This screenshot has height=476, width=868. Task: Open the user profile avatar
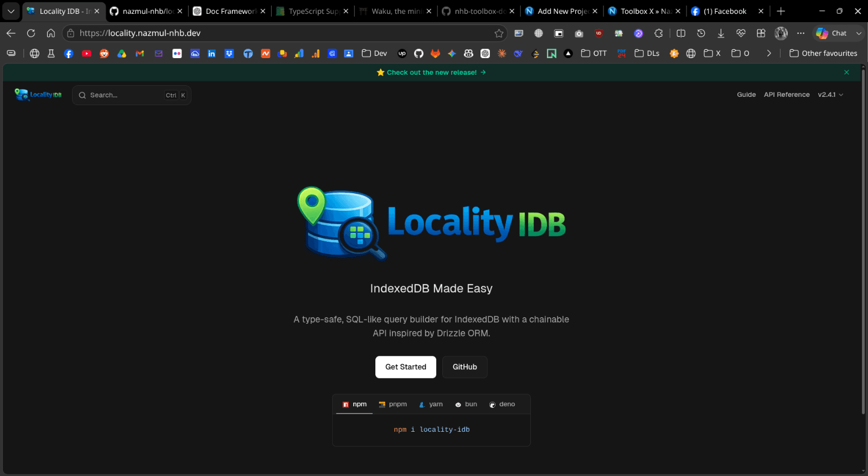click(781, 33)
